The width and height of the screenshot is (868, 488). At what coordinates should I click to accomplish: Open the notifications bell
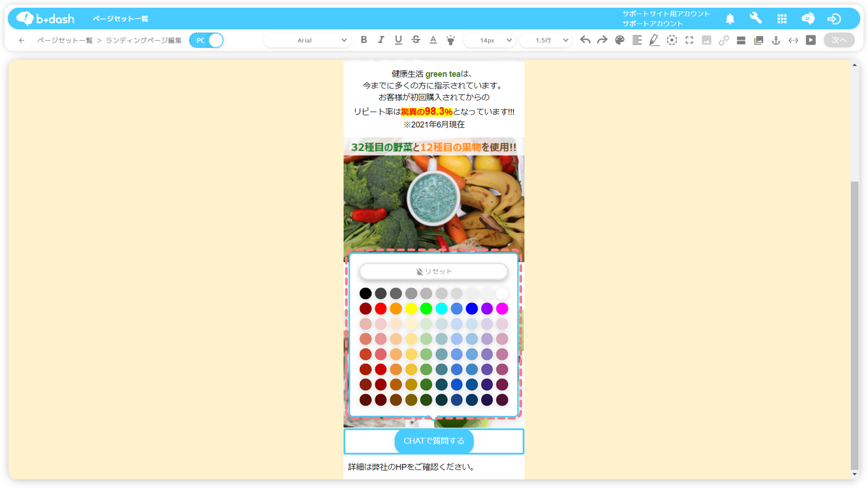coord(730,19)
